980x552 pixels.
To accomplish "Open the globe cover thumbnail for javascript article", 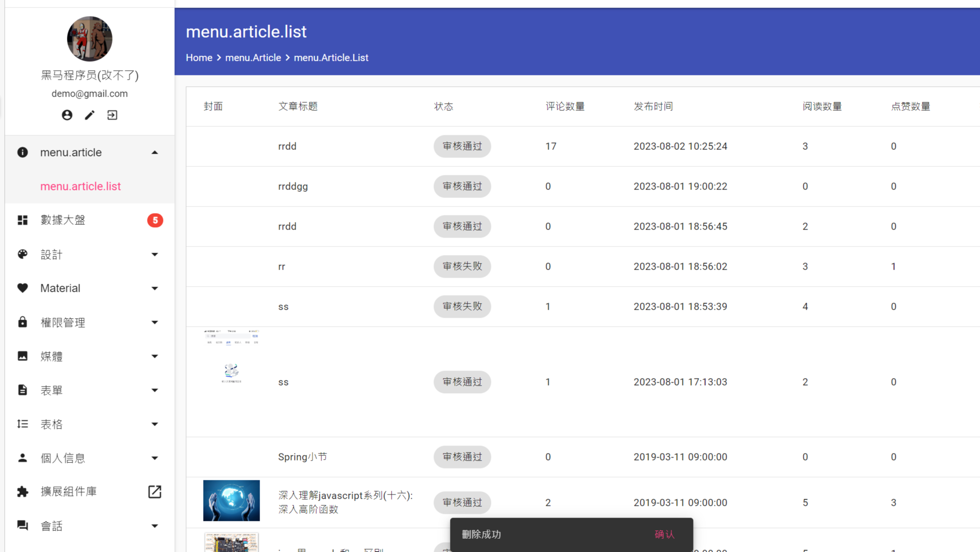I will [x=231, y=501].
